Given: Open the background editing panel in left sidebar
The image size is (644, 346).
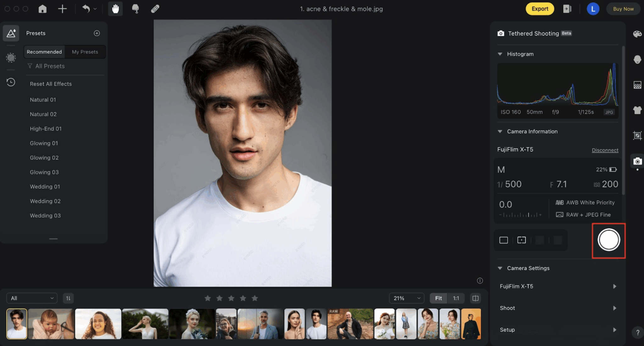Looking at the screenshot, I should 11,58.
